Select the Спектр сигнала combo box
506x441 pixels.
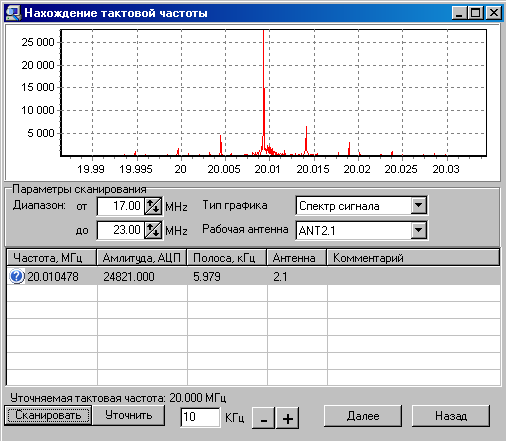coord(361,206)
